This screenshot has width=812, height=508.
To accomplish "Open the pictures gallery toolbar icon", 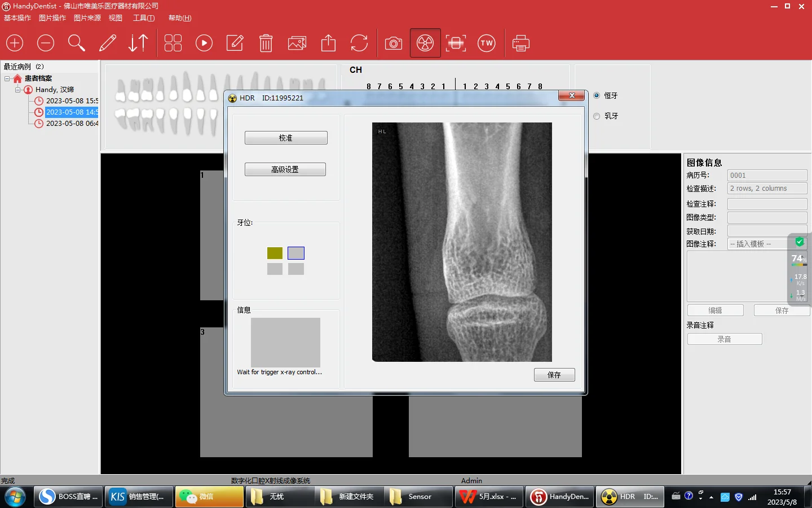I will point(297,43).
